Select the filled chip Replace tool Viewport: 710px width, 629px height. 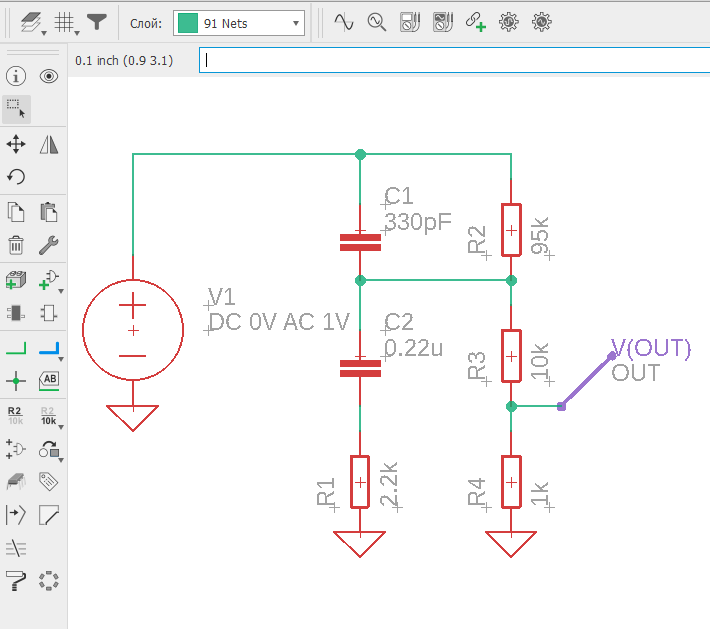pos(16,313)
